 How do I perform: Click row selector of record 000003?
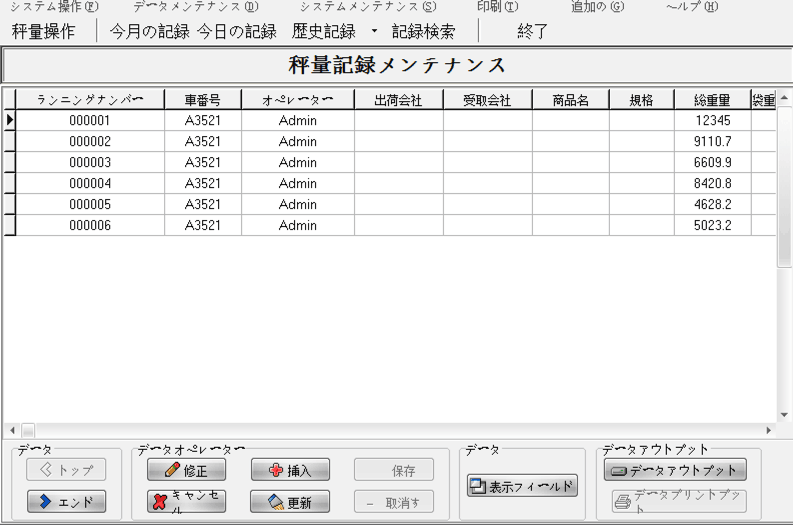coord(10,162)
